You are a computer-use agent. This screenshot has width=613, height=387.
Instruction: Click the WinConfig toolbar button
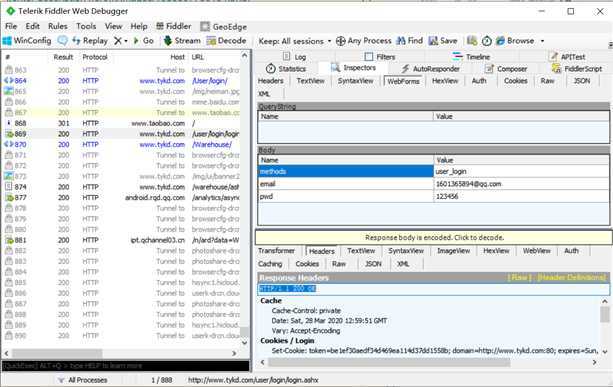[x=27, y=41]
